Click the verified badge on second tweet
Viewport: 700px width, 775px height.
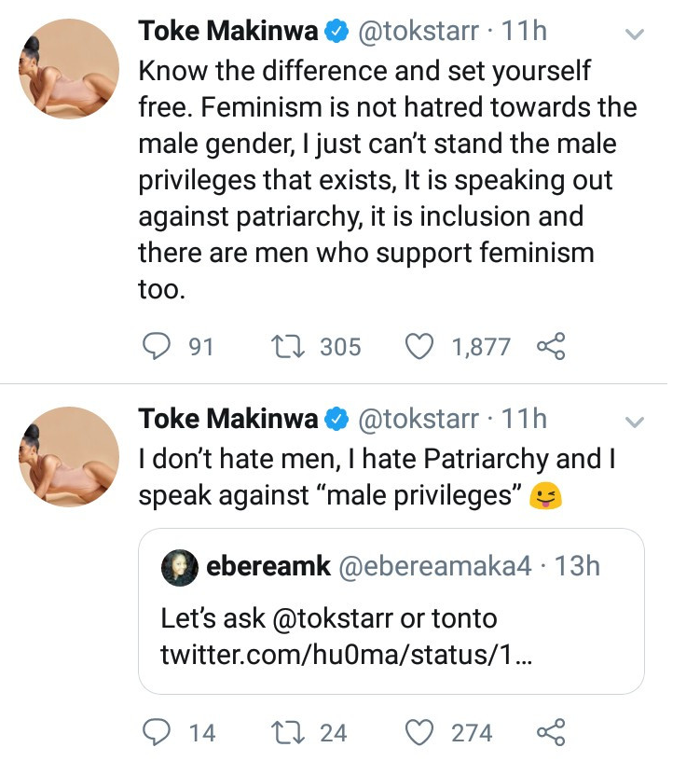[335, 420]
